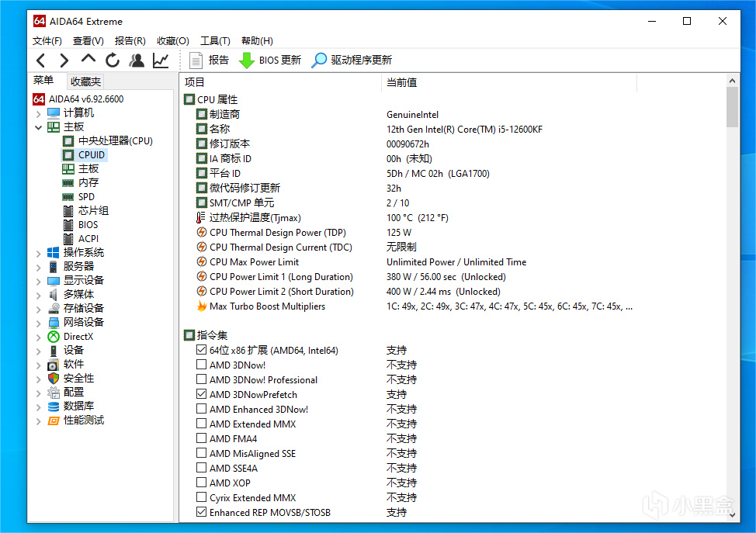Toggle the Enhanced REP MOVSB/STOSB checkbox
The height and width of the screenshot is (533, 756).
point(202,512)
